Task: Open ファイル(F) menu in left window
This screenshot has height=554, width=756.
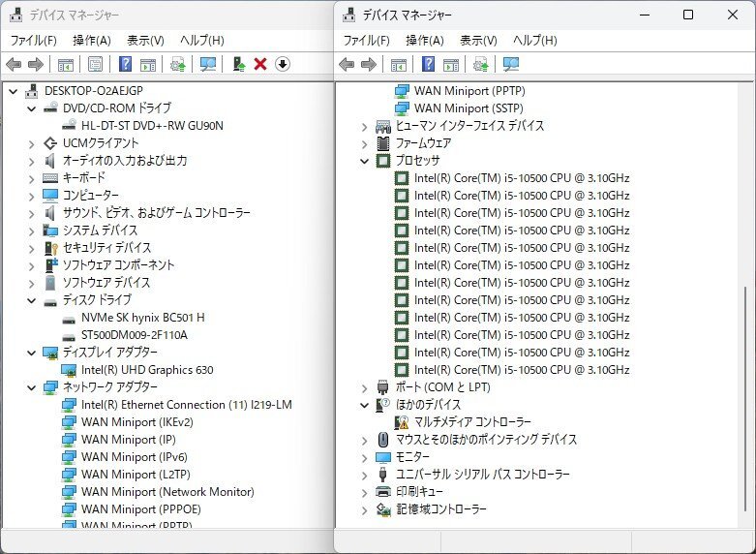Action: coord(33,40)
